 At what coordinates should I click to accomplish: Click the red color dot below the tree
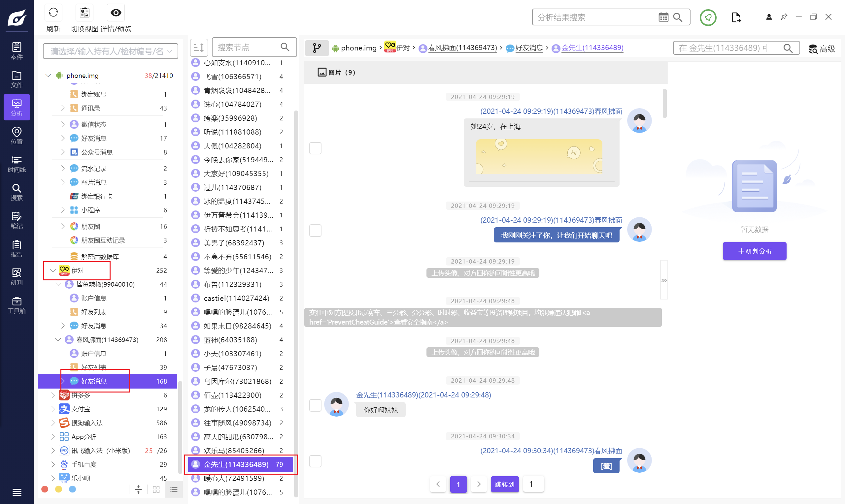[x=45, y=489]
